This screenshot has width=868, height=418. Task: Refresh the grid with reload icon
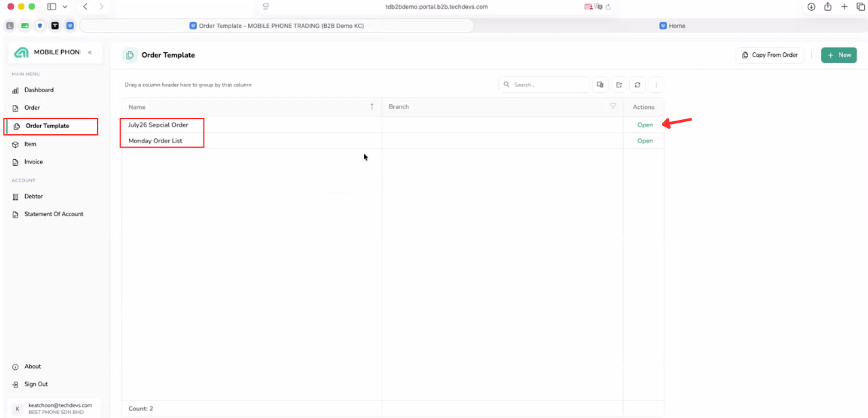pyautogui.click(x=637, y=85)
